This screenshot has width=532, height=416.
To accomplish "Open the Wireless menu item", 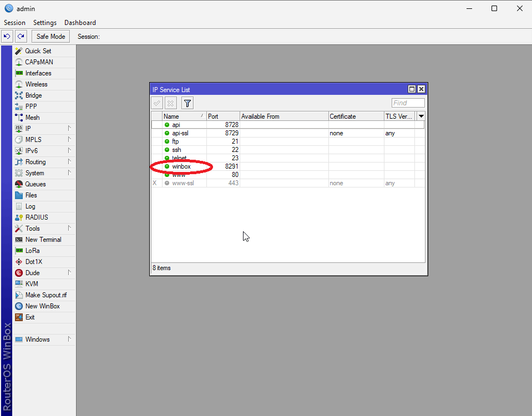I will [36, 84].
